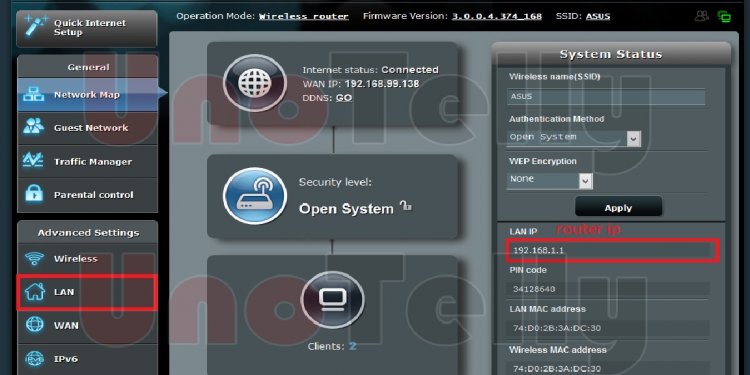Click the LAN house icon
750x375 pixels.
click(x=34, y=291)
